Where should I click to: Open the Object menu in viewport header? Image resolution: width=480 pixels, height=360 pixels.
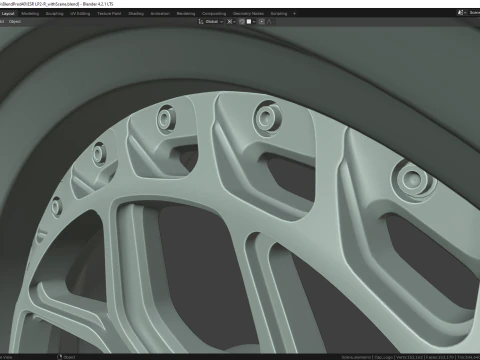(15, 22)
